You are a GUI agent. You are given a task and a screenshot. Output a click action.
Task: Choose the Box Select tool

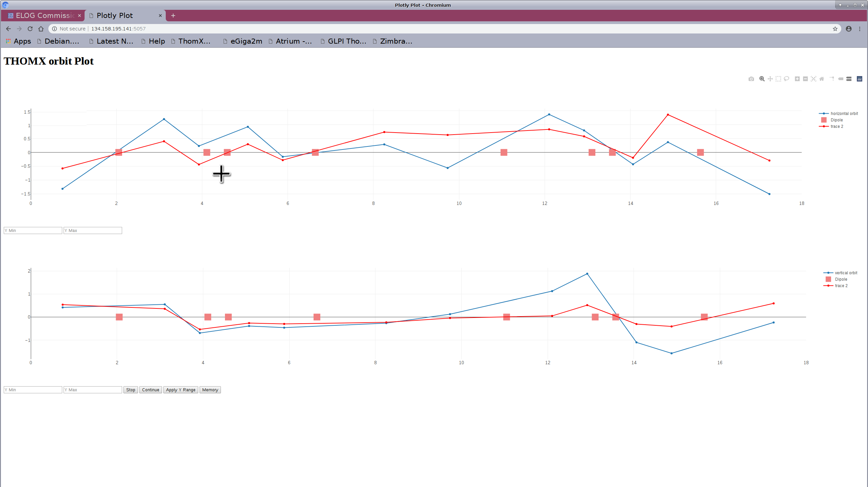[x=778, y=79]
